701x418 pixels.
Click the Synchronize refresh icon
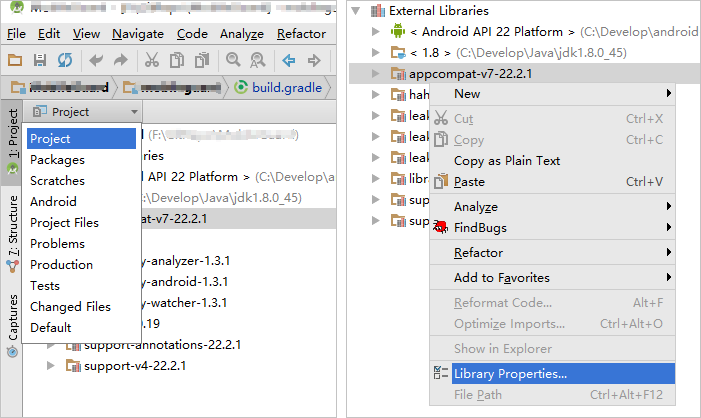[x=64, y=60]
